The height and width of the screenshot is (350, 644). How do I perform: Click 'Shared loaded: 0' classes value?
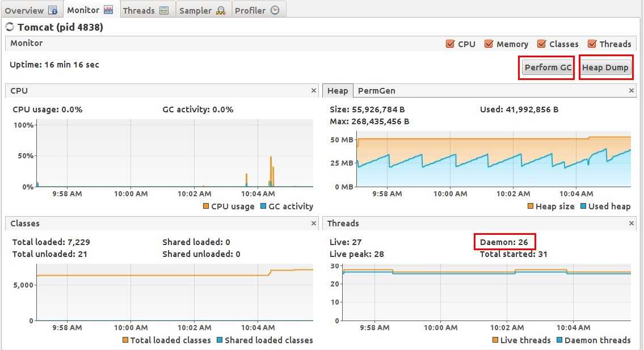point(196,242)
